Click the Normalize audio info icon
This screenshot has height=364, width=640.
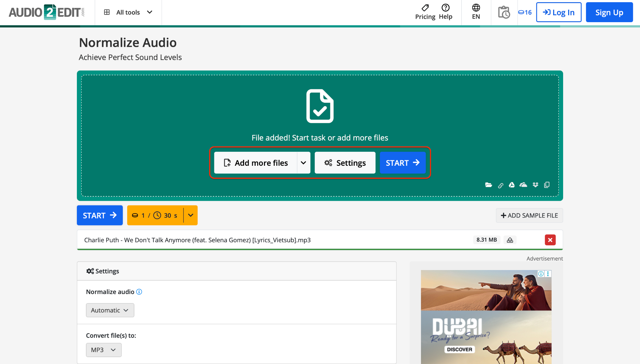click(x=139, y=292)
